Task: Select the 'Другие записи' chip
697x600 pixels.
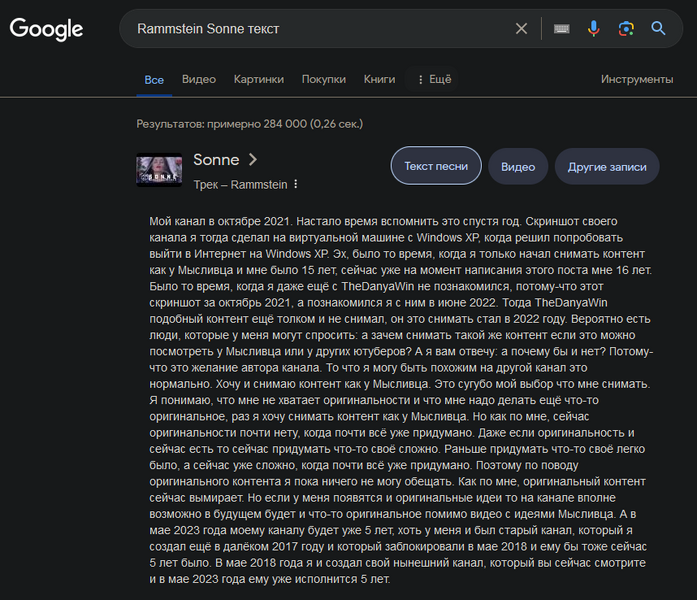Action: coord(607,167)
